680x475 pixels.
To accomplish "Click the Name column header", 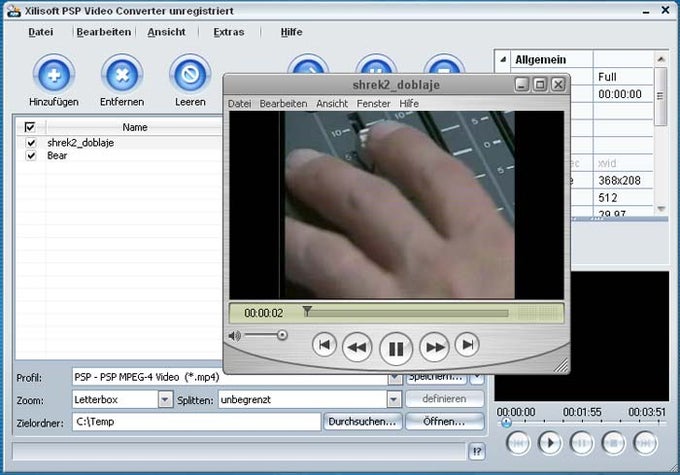I will 134,127.
